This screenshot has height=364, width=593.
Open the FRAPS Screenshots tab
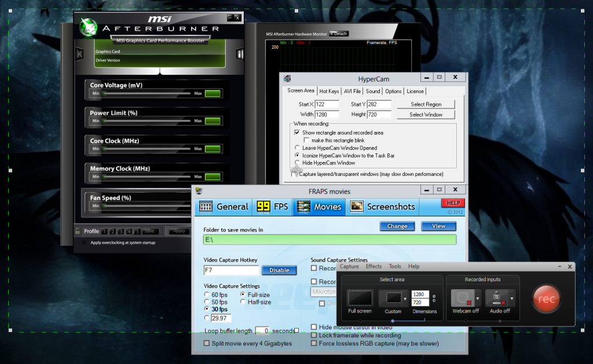383,207
